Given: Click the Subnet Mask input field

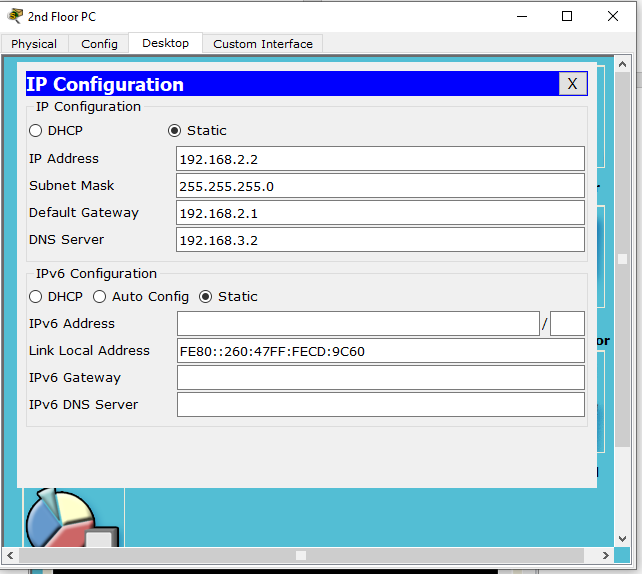Looking at the screenshot, I should tap(380, 186).
